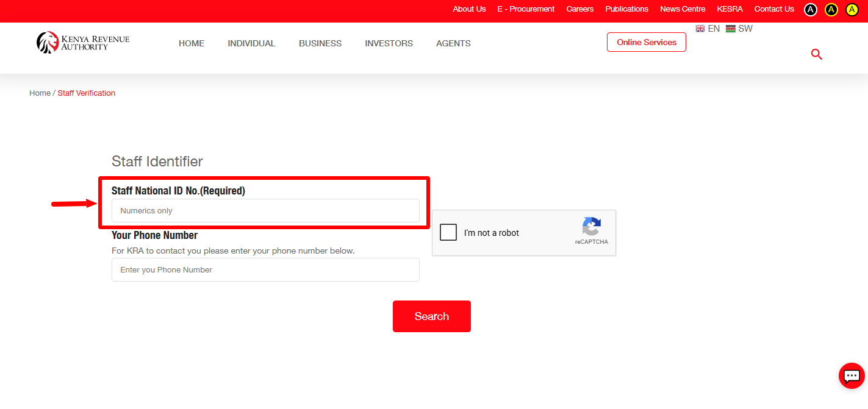Click the UK flag language icon
This screenshot has width=868, height=409.
tap(700, 29)
